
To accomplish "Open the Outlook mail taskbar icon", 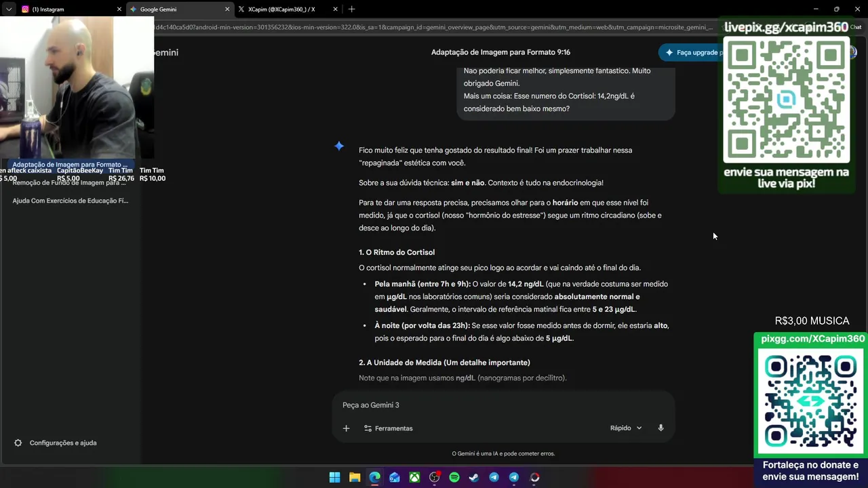I will click(x=395, y=477).
